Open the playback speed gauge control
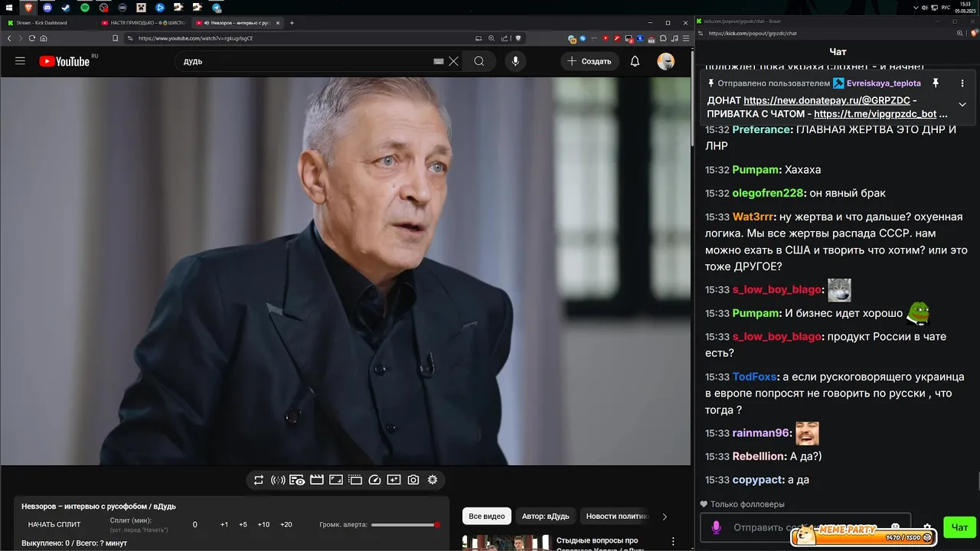The height and width of the screenshot is (551, 980). tap(374, 480)
